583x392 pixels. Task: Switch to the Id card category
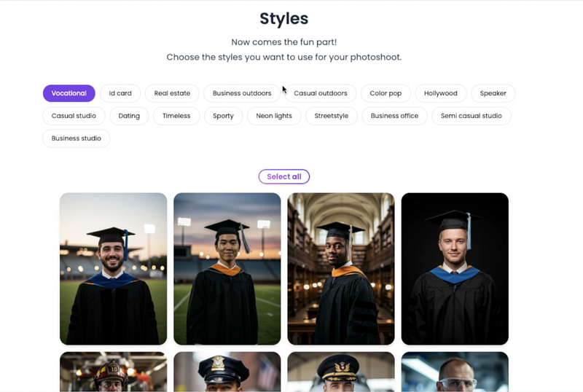[x=120, y=93]
